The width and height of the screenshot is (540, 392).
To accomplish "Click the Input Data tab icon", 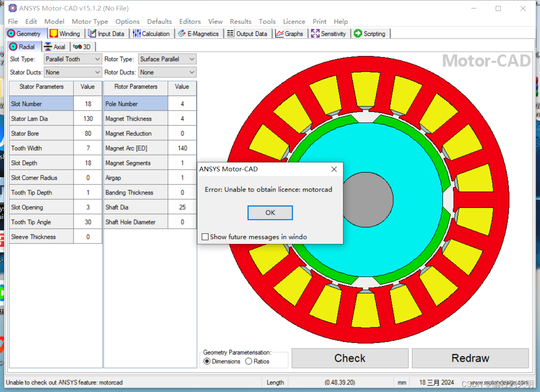I will click(x=92, y=34).
